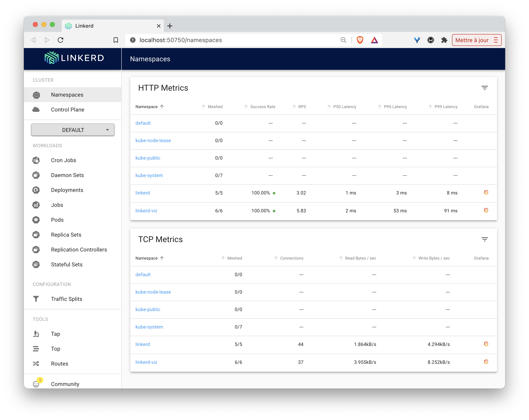
Task: Open Grafana dashboard for linkerd HTTP metrics
Action: (x=486, y=193)
